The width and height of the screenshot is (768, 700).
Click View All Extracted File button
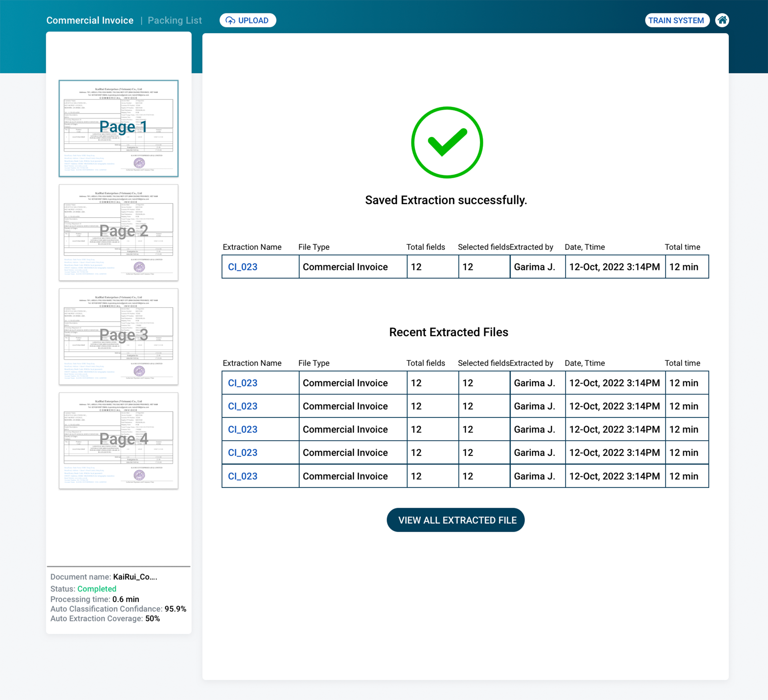455,520
